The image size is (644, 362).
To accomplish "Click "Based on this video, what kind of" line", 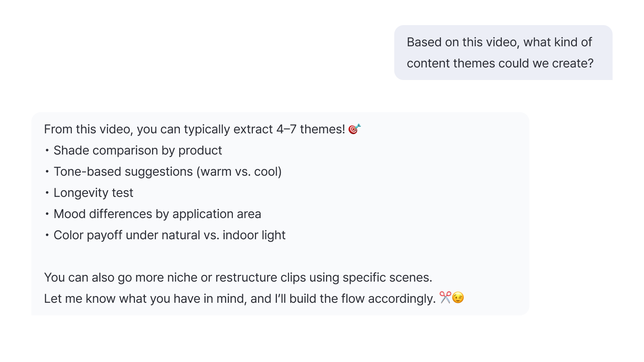I will coord(499,42).
